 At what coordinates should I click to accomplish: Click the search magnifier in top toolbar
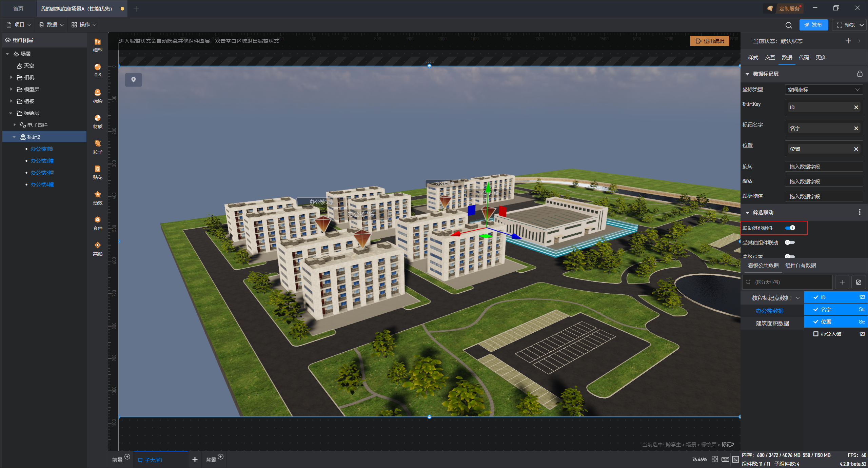click(789, 25)
